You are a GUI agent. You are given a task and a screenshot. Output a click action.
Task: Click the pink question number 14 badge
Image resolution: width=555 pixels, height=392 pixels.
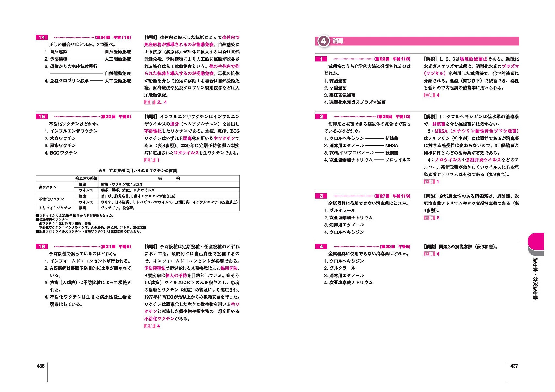pos(42,37)
